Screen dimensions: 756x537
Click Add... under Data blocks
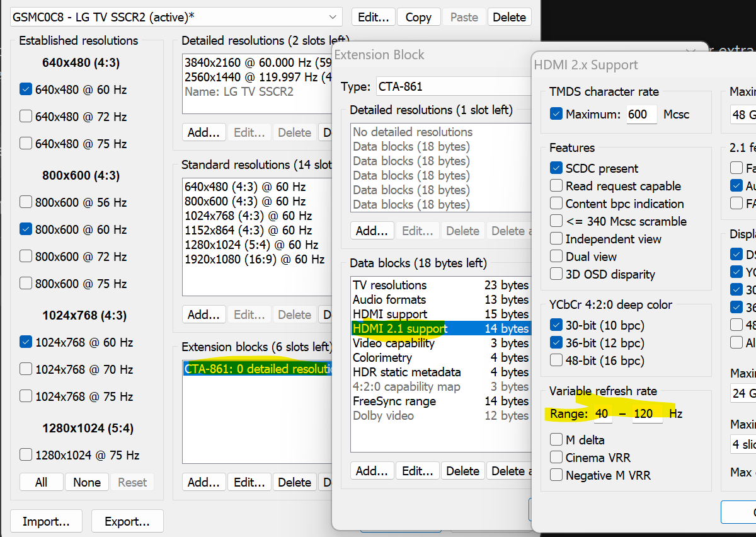(x=372, y=471)
